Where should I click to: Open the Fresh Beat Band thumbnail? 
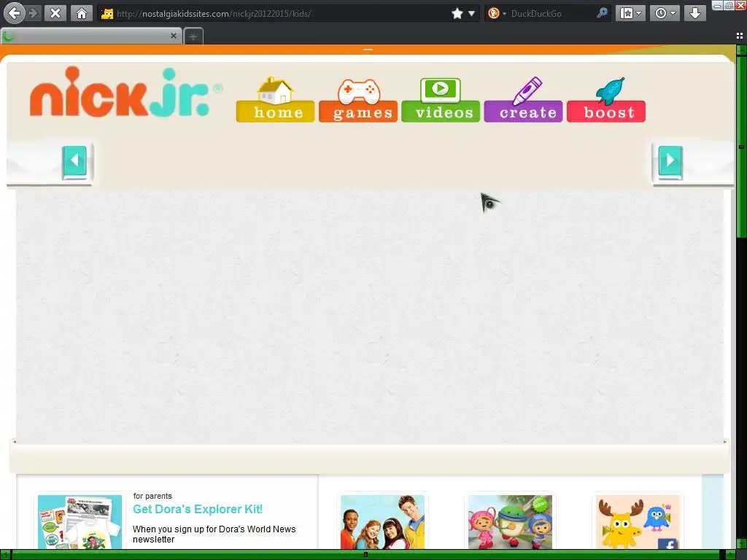coord(382,522)
